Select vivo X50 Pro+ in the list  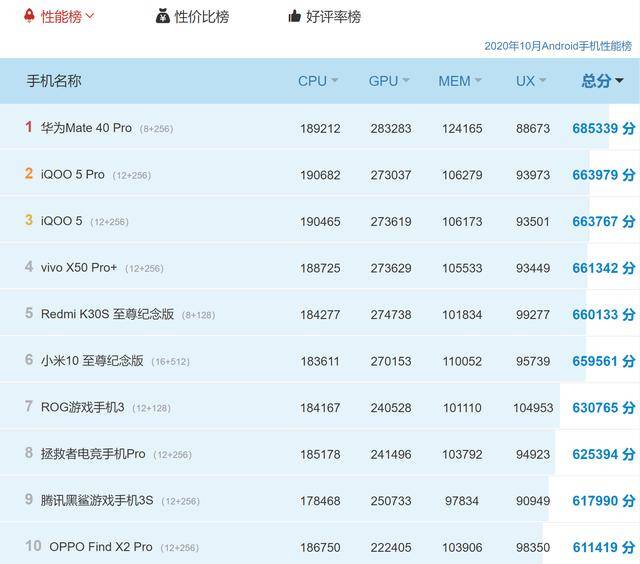79,268
